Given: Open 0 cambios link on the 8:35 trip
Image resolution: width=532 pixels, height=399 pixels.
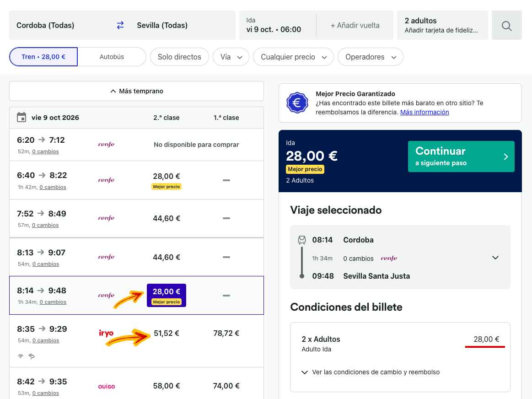Looking at the screenshot, I should click(45, 340).
